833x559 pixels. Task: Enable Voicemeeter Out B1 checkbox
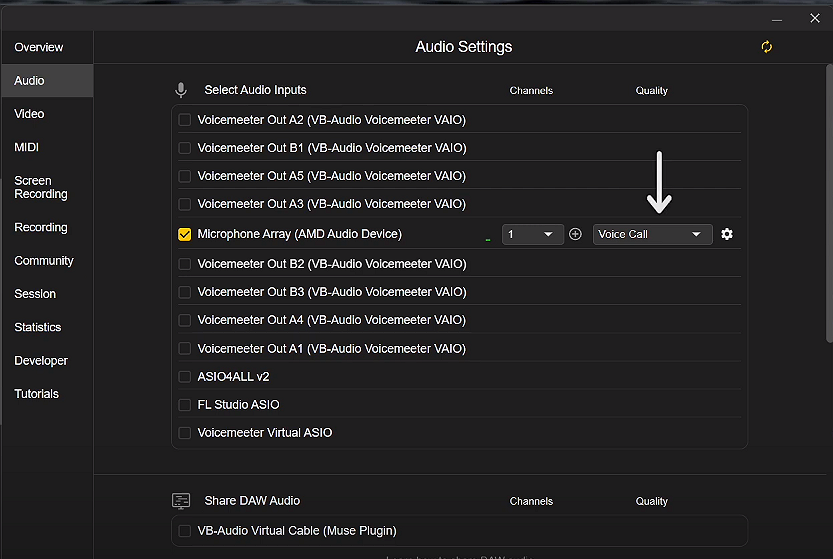(184, 148)
